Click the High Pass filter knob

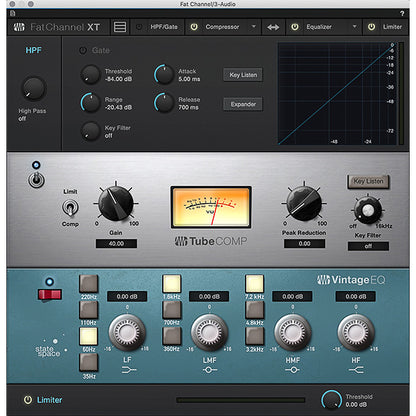coord(33,88)
